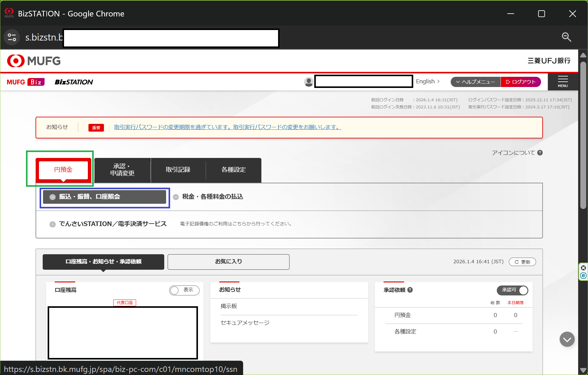588x375 pixels.
Task: Expand 振込・振替、口座照会 menu
Action: tap(105, 197)
